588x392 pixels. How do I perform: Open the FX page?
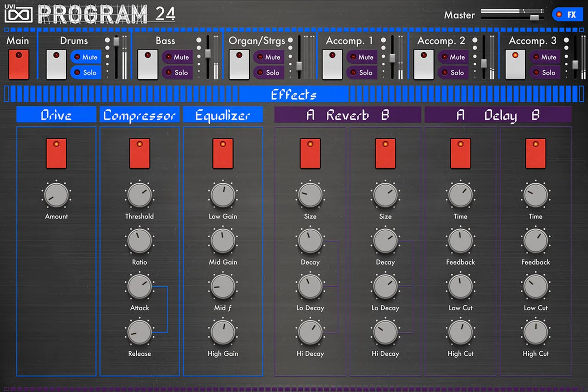[x=567, y=15]
